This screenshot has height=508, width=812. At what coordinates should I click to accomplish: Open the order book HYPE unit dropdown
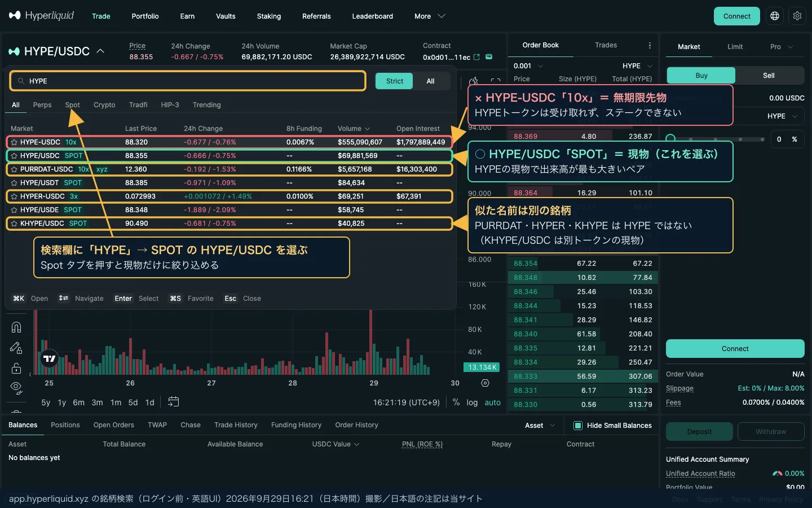(x=637, y=66)
